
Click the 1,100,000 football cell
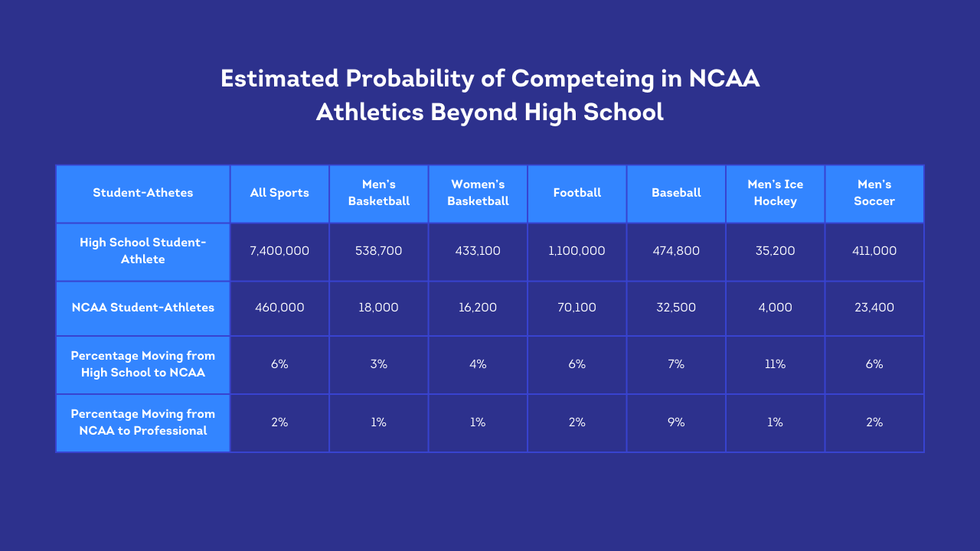click(x=577, y=252)
